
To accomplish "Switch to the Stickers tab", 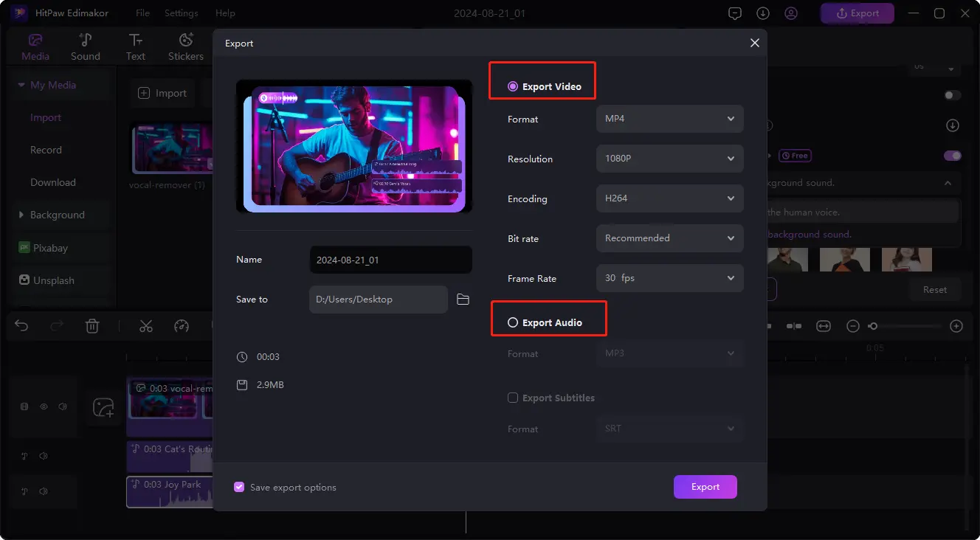I will tap(186, 47).
